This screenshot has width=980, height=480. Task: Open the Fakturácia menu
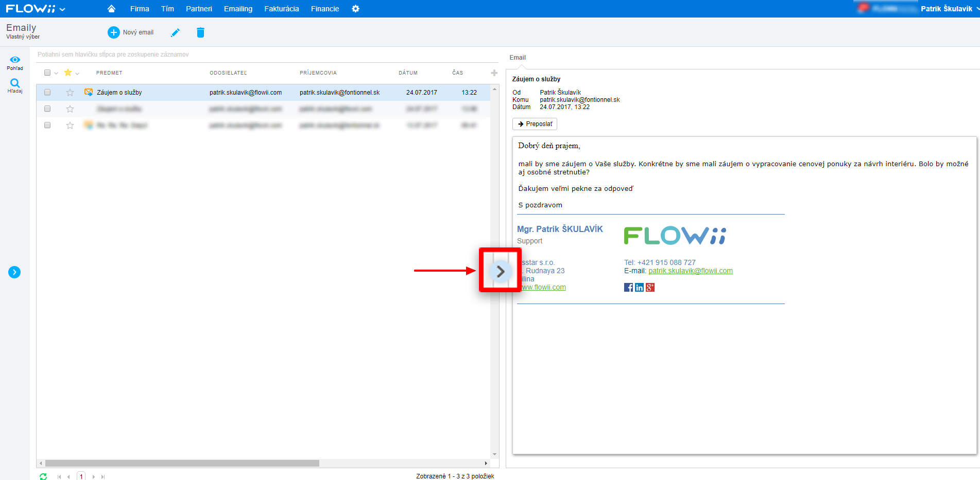coord(282,9)
